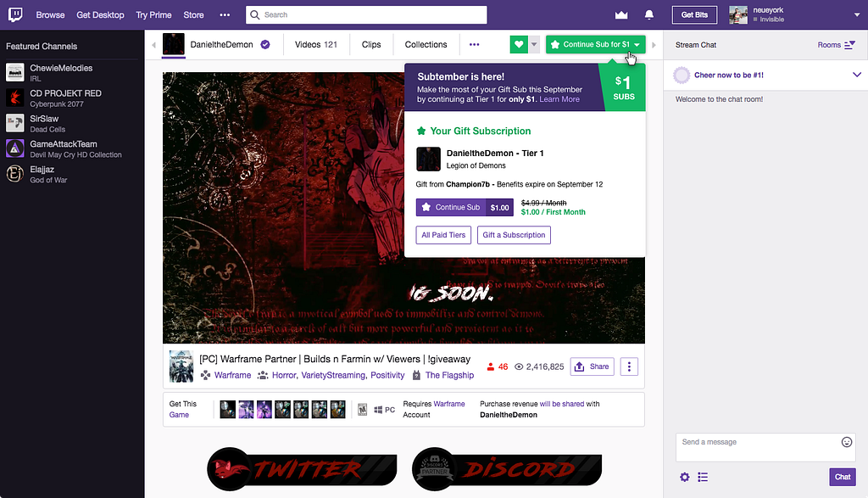This screenshot has width=868, height=498.
Task: Open the top navigation more-options dots
Action: 224,15
